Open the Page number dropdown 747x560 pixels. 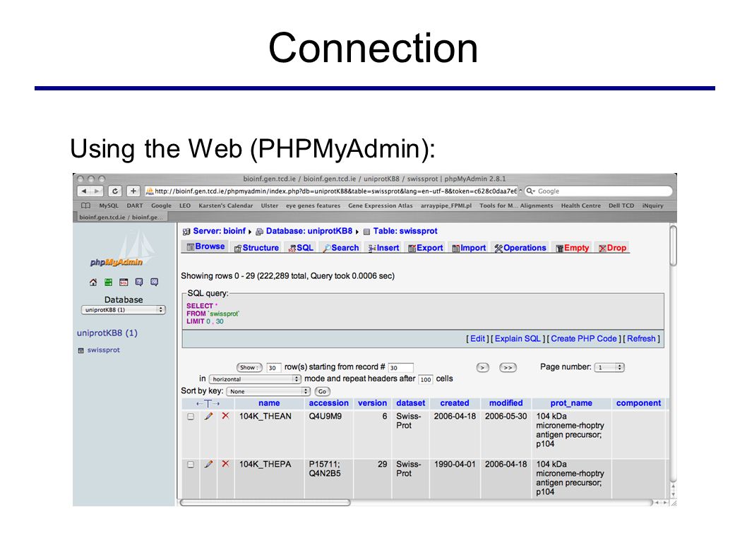point(610,367)
